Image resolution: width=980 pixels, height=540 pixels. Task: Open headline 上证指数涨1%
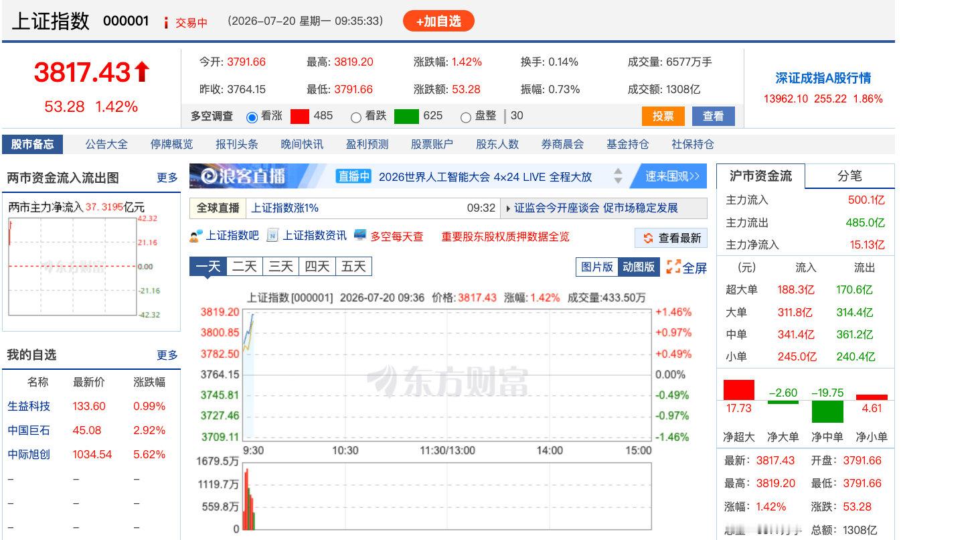285,208
